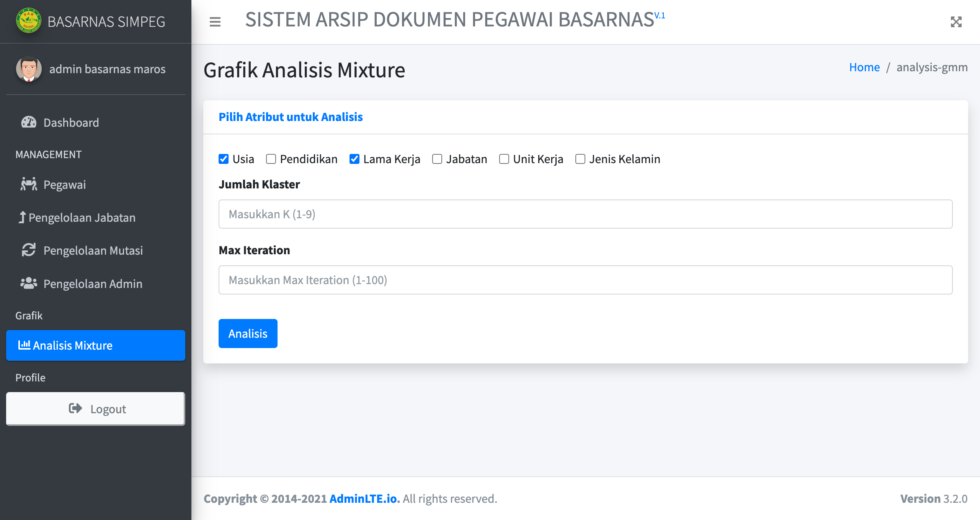The image size is (980, 520).
Task: Check the Jabatan attribute checkbox
Action: [x=437, y=159]
